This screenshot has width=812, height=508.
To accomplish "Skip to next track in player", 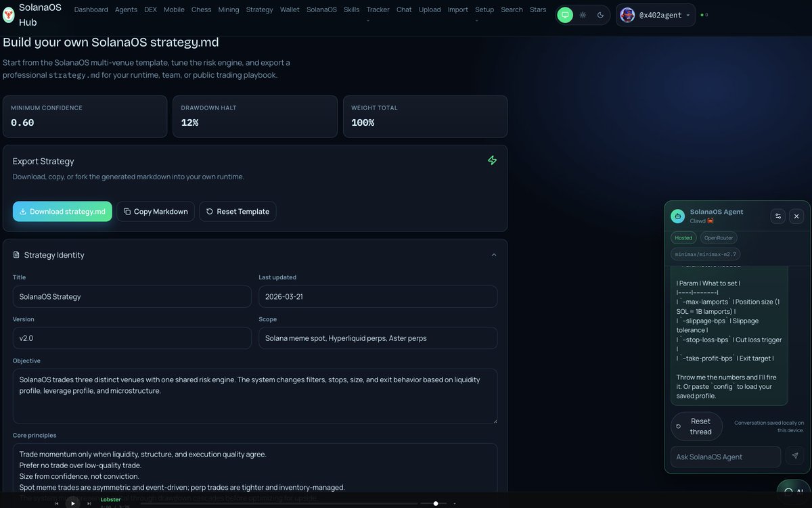I will (89, 503).
